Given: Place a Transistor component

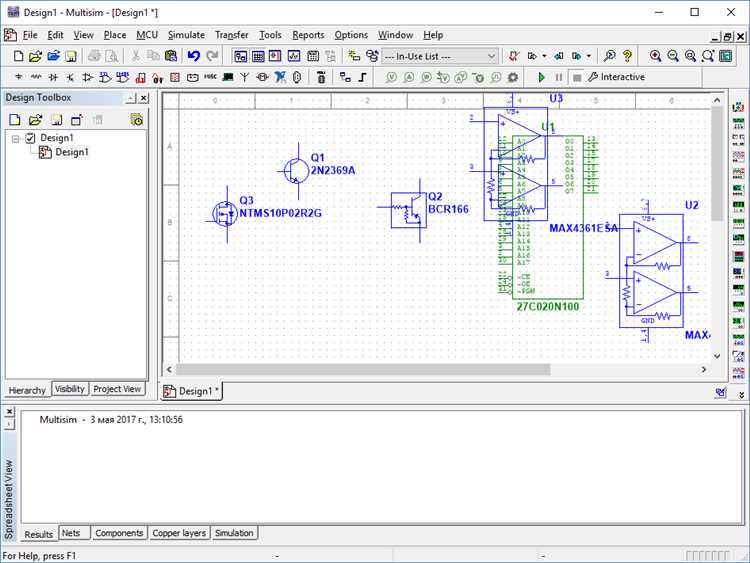Looking at the screenshot, I should coord(70,77).
